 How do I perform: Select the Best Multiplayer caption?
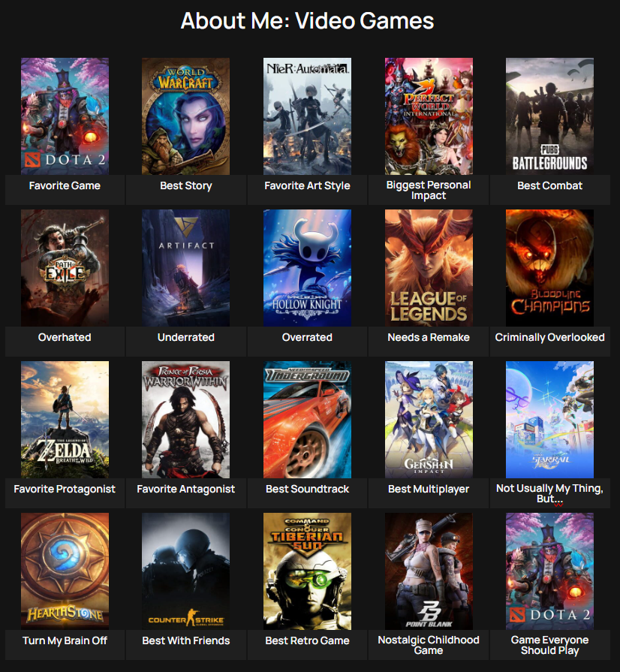(429, 489)
